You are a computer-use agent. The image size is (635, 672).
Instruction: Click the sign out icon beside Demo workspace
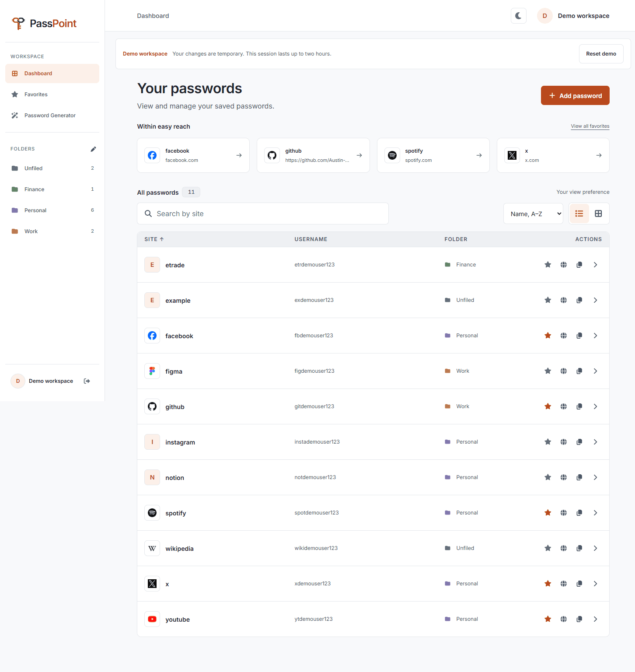click(87, 381)
